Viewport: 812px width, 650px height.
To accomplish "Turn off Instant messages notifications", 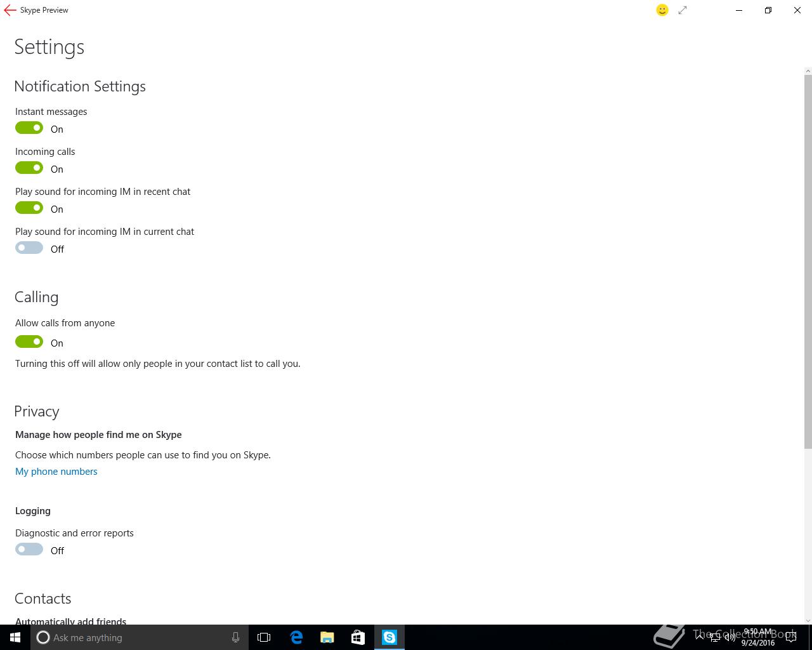I will [29, 128].
